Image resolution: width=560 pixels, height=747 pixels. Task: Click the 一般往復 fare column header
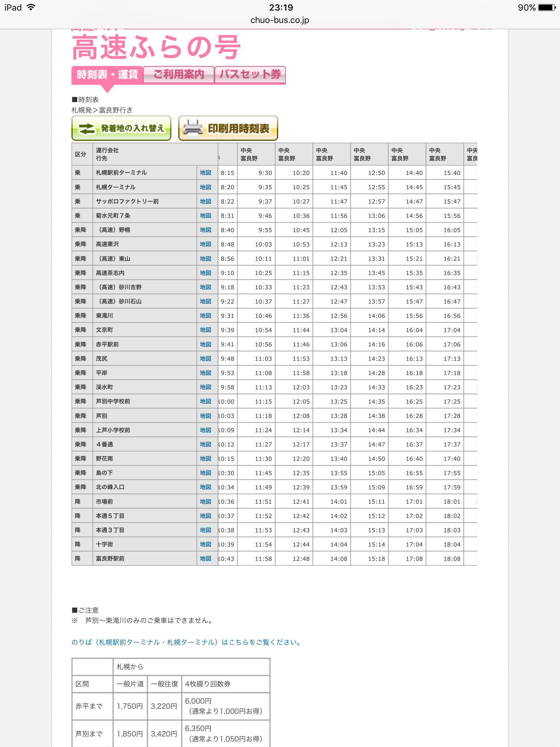point(164,684)
